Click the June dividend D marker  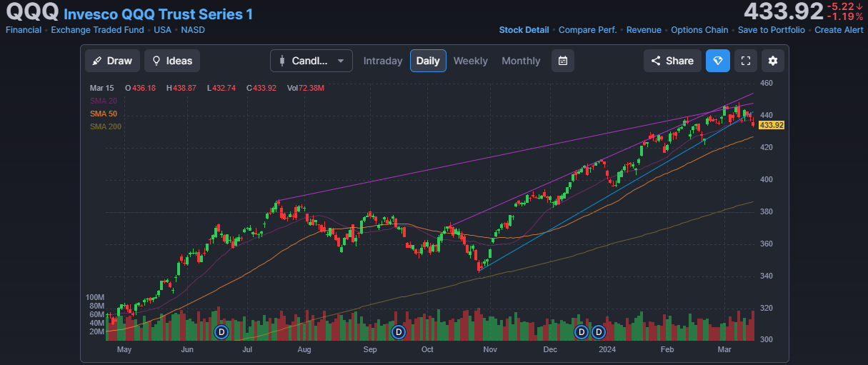click(221, 331)
